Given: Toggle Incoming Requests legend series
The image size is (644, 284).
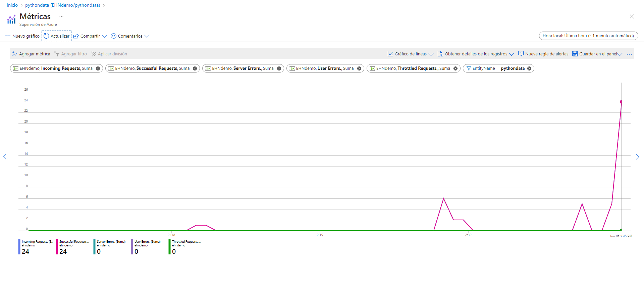Looking at the screenshot, I should pos(37,246).
